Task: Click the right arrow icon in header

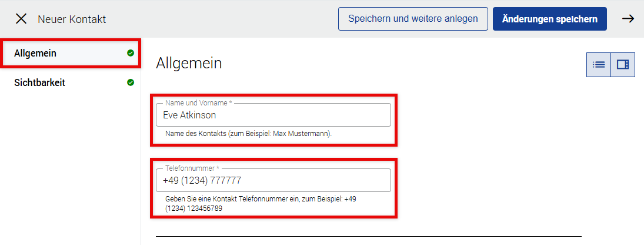Action: pyautogui.click(x=628, y=19)
